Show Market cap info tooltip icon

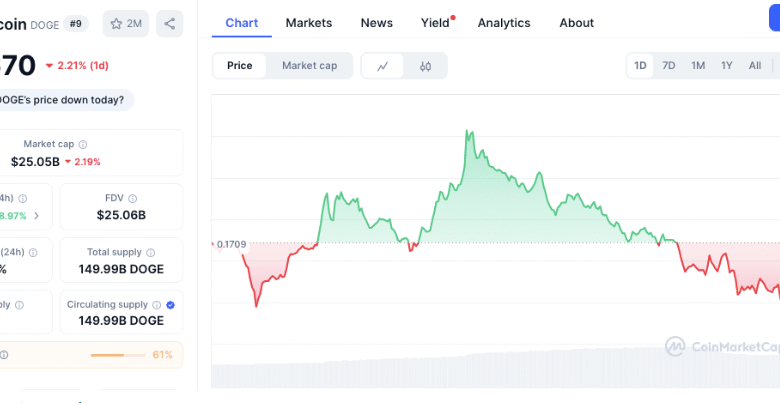click(x=83, y=144)
